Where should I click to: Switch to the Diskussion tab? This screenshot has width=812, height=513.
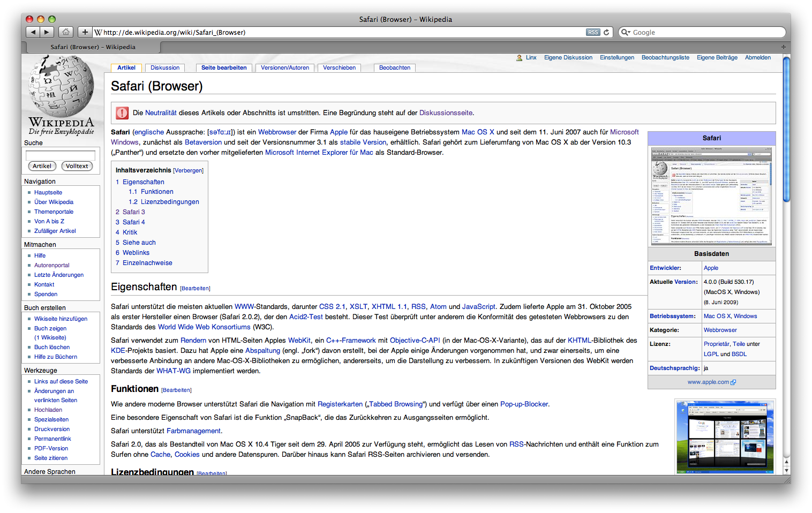pos(165,67)
